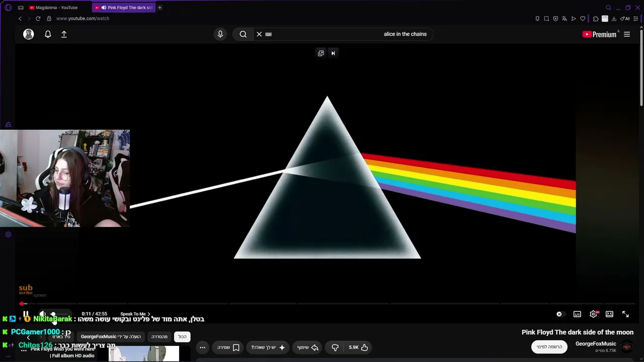Image resolution: width=644 pixels, height=362 pixels.
Task: Open browser downloads panel
Action: point(614,19)
